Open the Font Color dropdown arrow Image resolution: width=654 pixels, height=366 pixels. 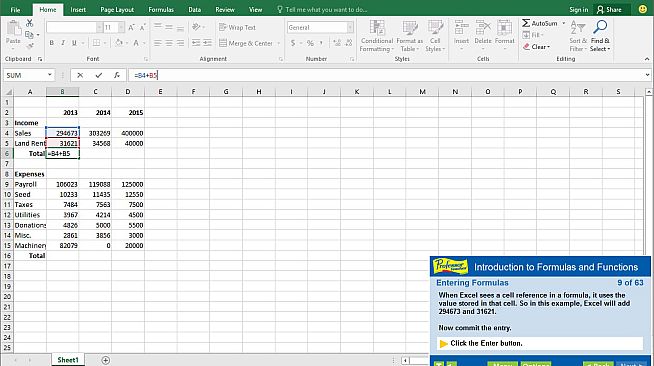pyautogui.click(x=144, y=43)
